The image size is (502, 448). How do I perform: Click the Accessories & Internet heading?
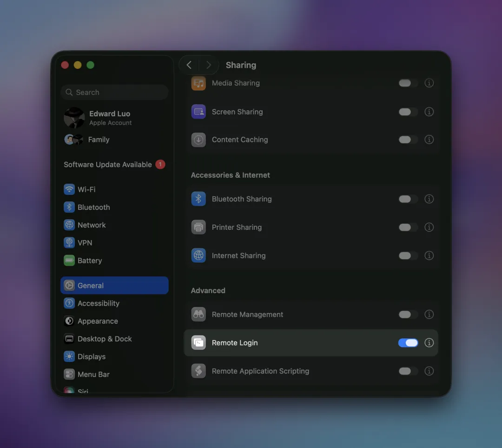pos(230,175)
